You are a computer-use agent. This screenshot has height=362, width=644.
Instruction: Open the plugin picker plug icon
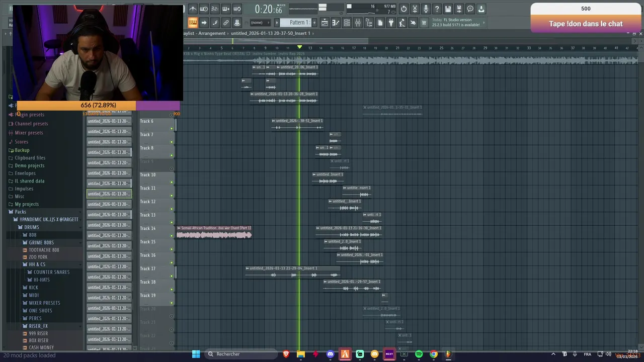tap(391, 23)
